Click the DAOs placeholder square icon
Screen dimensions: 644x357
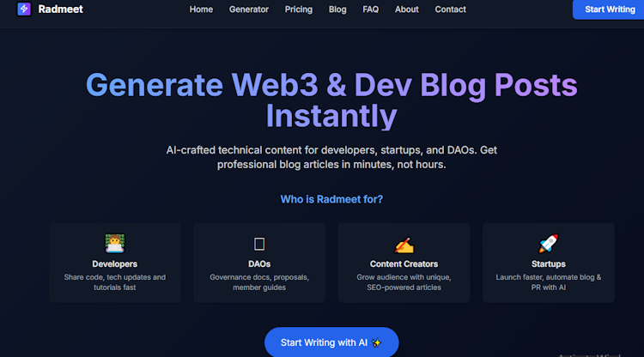259,244
